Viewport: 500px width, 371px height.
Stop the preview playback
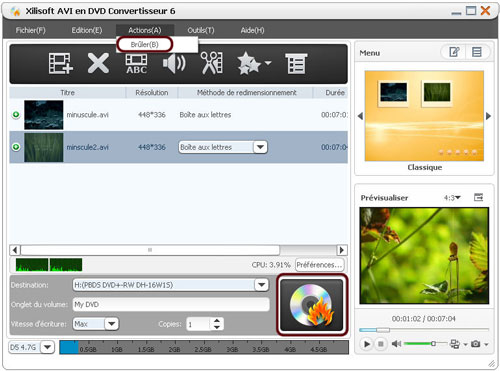click(x=381, y=344)
